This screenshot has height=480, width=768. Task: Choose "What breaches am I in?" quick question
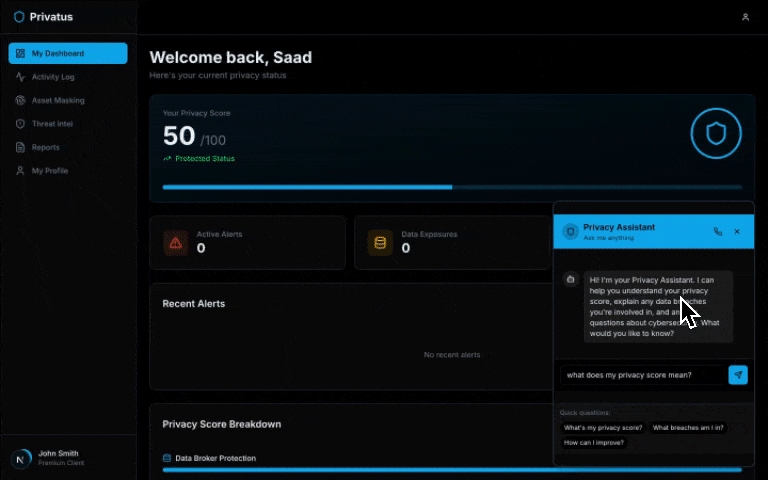click(688, 427)
